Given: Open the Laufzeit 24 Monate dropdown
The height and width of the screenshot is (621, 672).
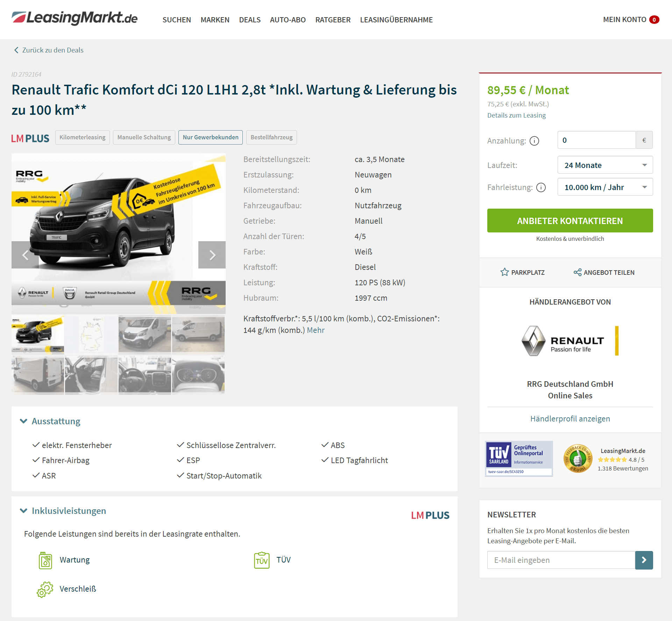Looking at the screenshot, I should [605, 165].
